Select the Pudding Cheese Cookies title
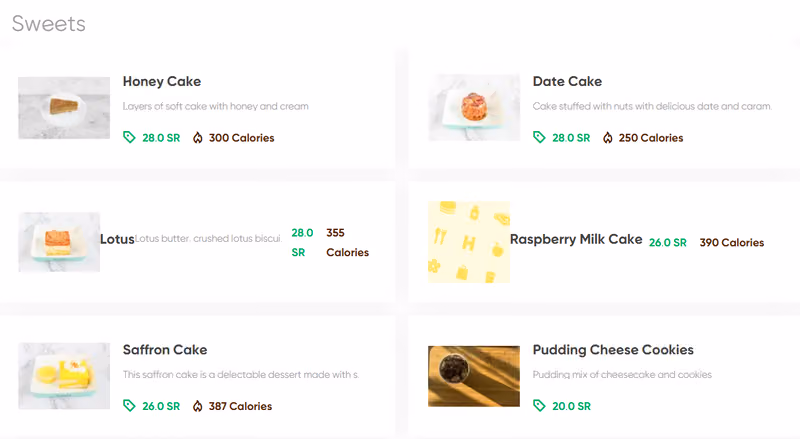 pos(613,350)
